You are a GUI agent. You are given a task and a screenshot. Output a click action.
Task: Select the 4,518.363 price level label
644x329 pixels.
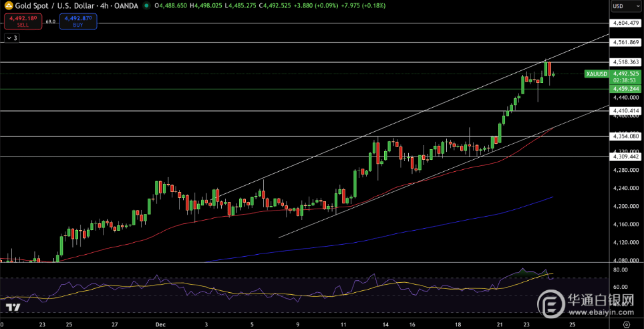click(627, 62)
